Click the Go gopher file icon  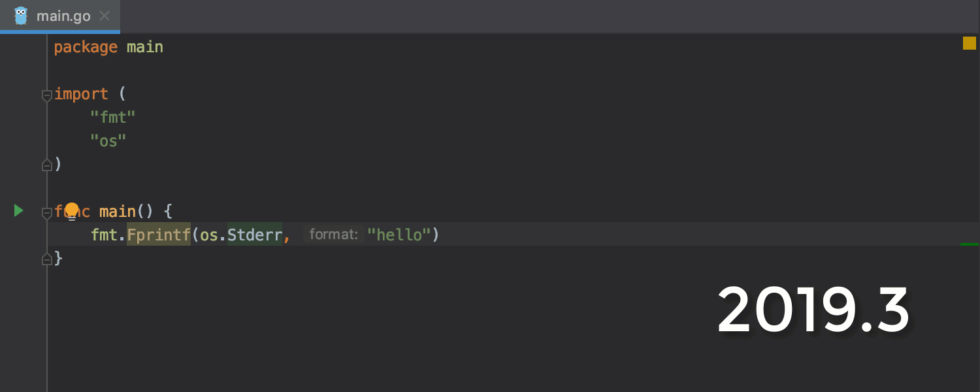tap(21, 16)
